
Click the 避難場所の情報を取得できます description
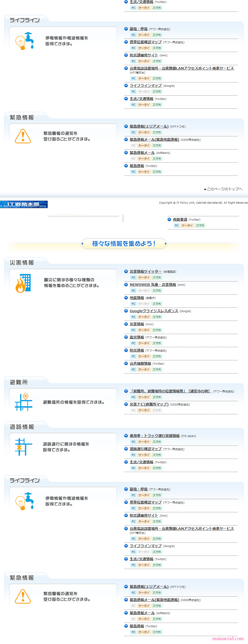tap(74, 403)
